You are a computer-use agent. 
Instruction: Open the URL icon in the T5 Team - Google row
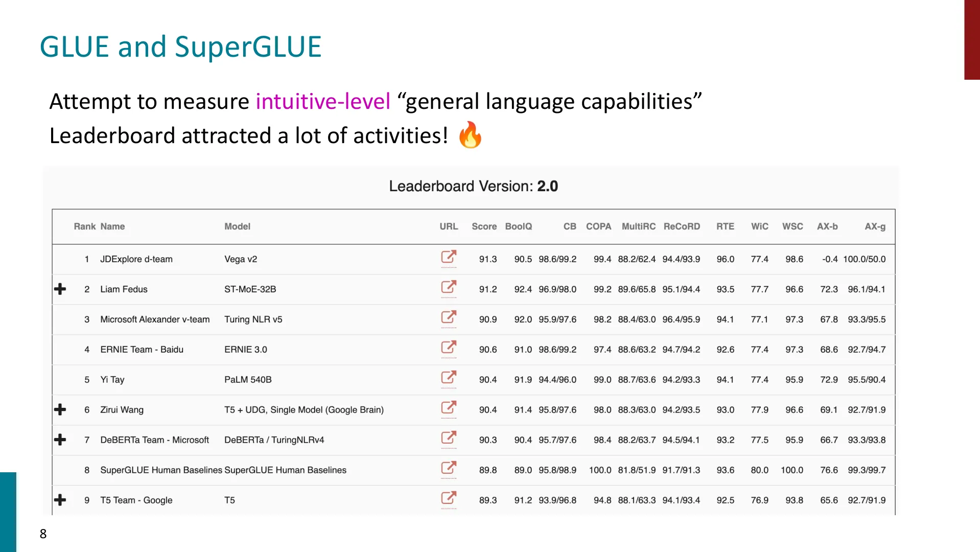pyautogui.click(x=449, y=498)
